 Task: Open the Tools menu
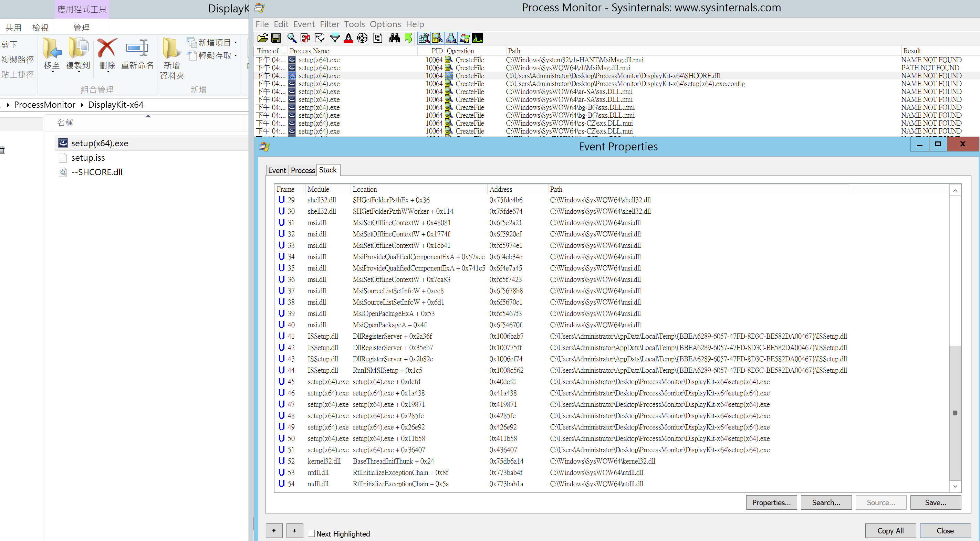[355, 24]
